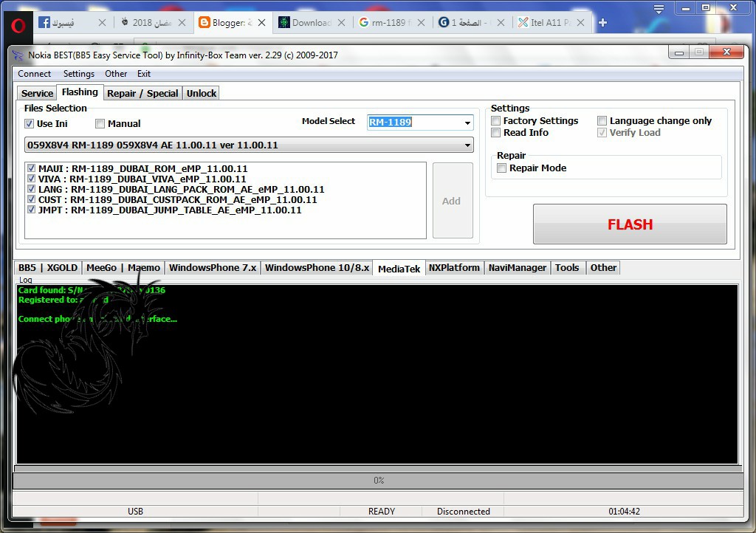Check the Repair Mode option
Screen dimensions: 756x533
(x=502, y=168)
